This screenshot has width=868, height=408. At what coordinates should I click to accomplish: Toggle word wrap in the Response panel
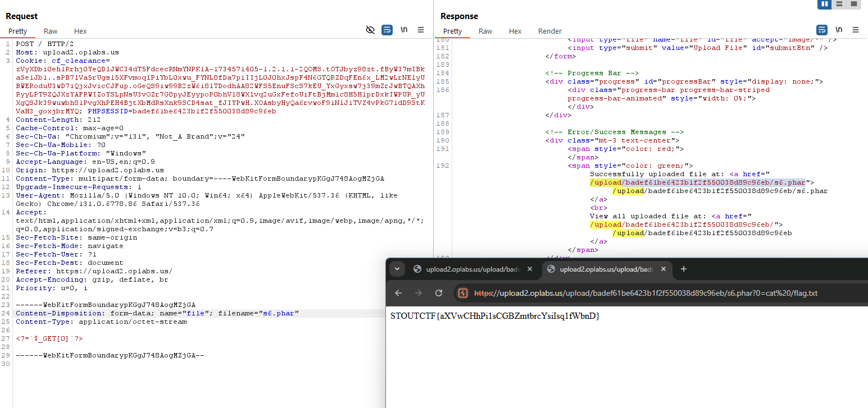pyautogui.click(x=822, y=30)
